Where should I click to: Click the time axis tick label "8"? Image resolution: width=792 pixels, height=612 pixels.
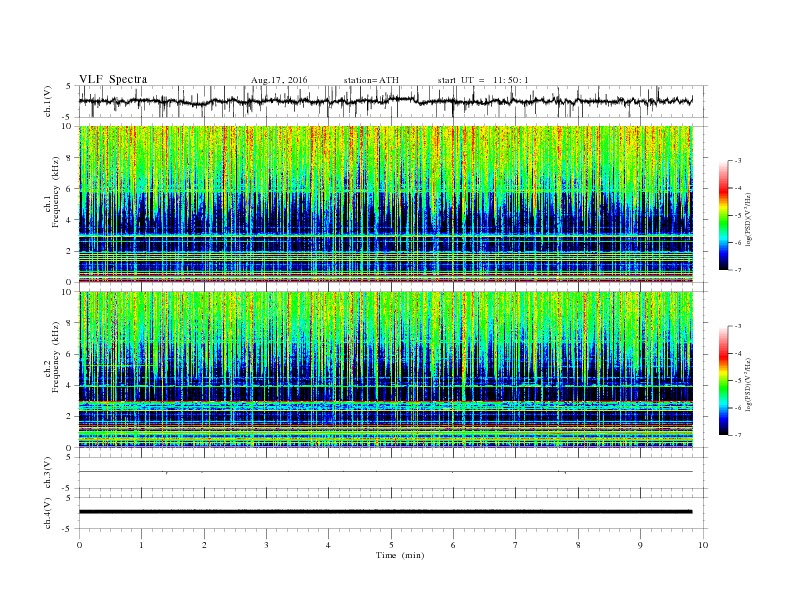pyautogui.click(x=578, y=545)
